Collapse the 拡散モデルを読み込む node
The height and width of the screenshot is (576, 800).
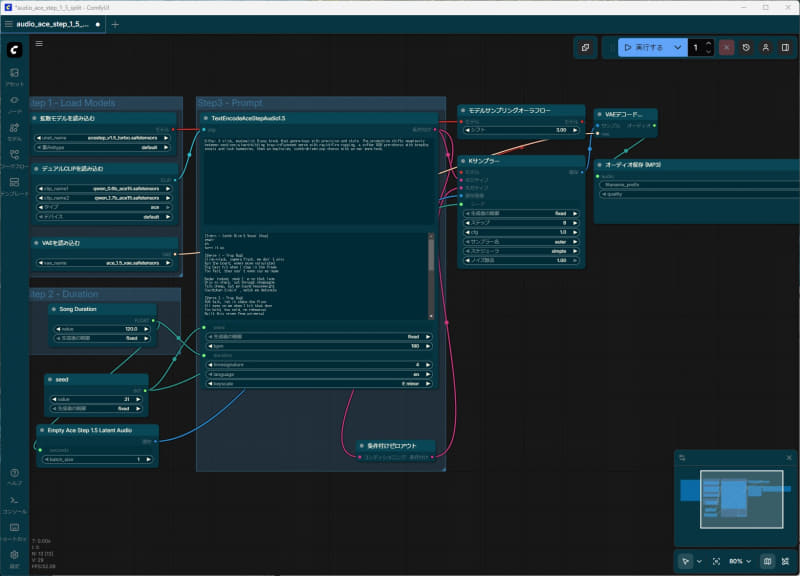(x=35, y=118)
